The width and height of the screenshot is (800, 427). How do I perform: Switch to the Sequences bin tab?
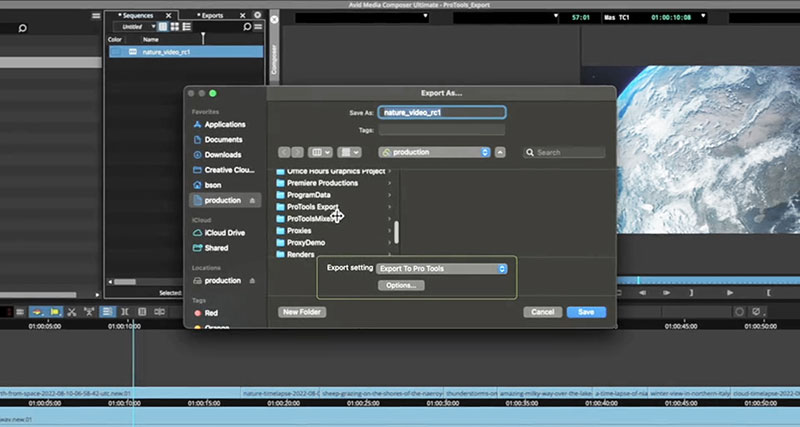(138, 16)
